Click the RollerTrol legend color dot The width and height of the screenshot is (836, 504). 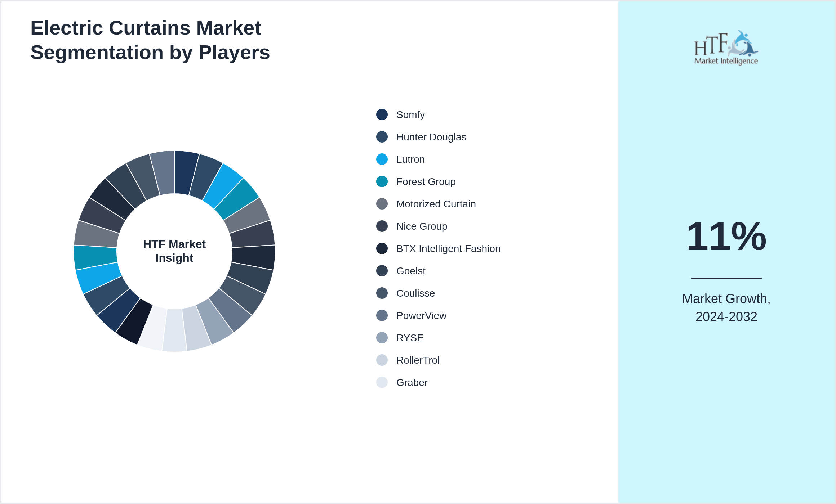382,360
